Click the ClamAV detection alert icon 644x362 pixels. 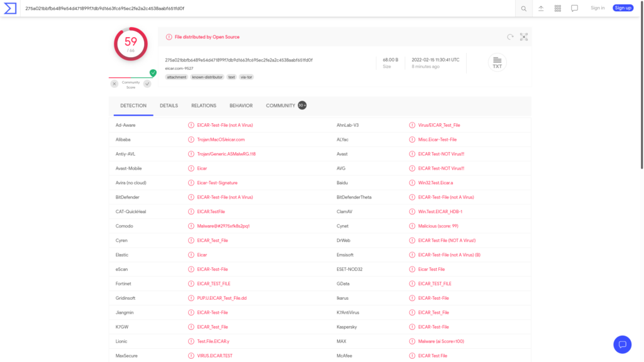tap(412, 212)
